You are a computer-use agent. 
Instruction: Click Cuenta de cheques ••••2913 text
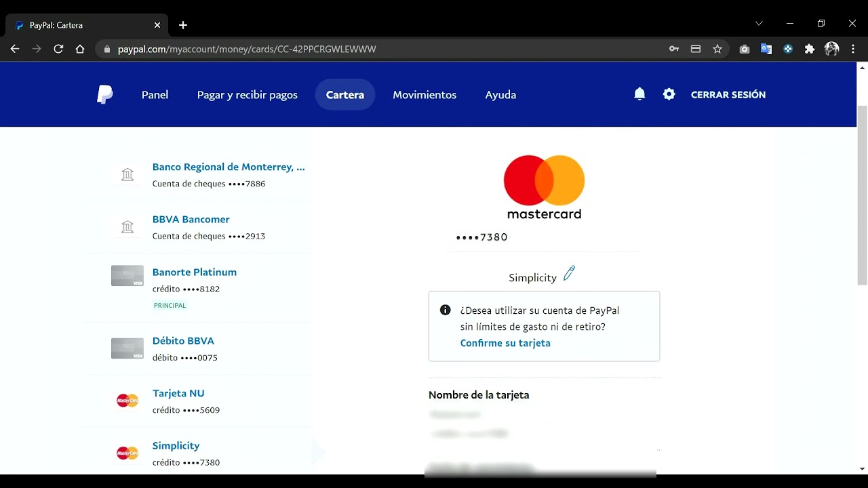coord(209,236)
